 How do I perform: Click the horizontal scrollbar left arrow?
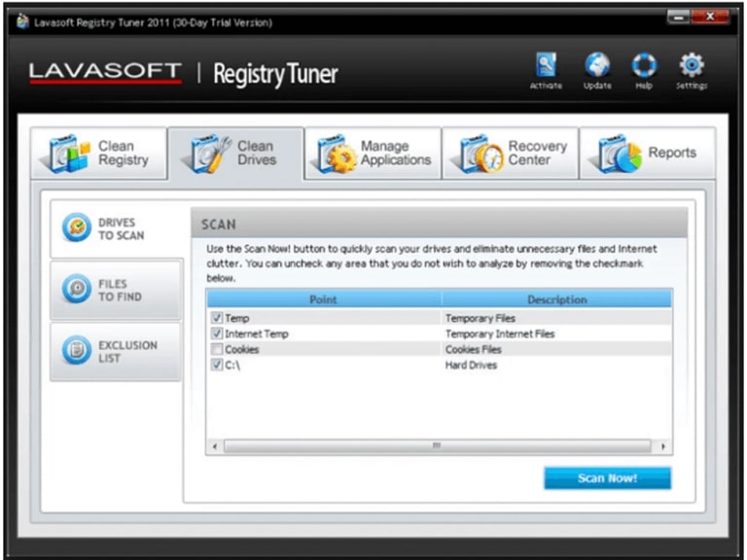(214, 446)
